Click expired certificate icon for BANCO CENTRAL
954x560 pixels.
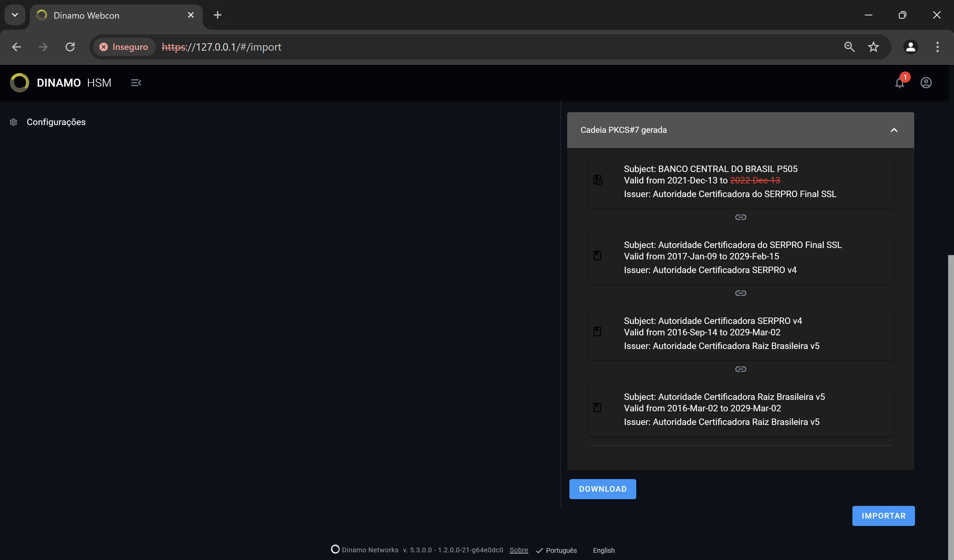(598, 180)
